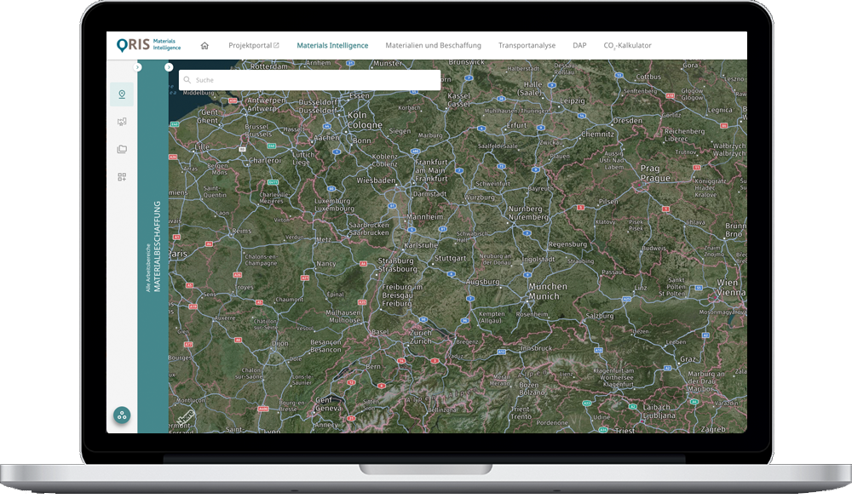Select the map location pin sidebar icon
The height and width of the screenshot is (504, 852).
click(122, 94)
